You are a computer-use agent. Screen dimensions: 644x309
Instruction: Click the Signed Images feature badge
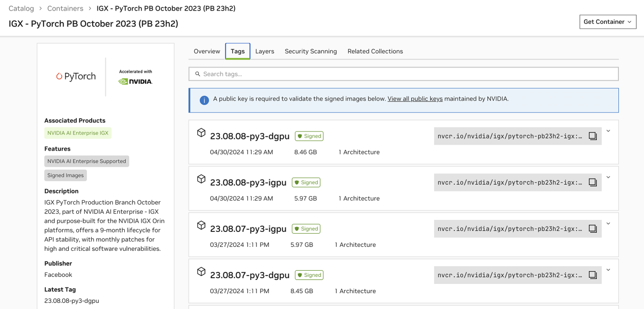point(65,175)
